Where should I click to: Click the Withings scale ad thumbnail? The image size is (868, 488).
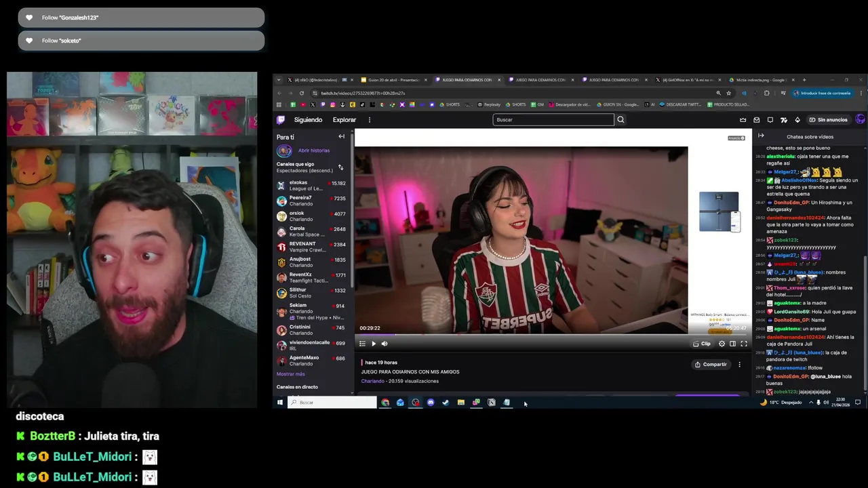719,211
